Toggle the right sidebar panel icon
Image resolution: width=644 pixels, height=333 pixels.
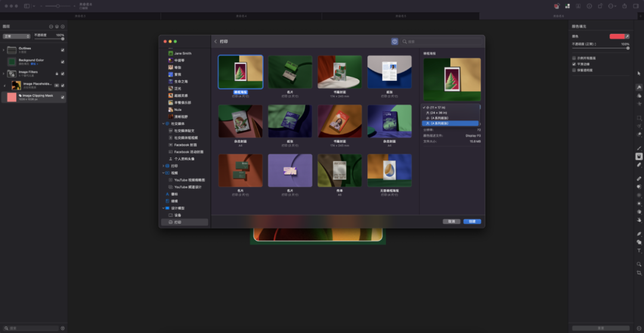636,6
